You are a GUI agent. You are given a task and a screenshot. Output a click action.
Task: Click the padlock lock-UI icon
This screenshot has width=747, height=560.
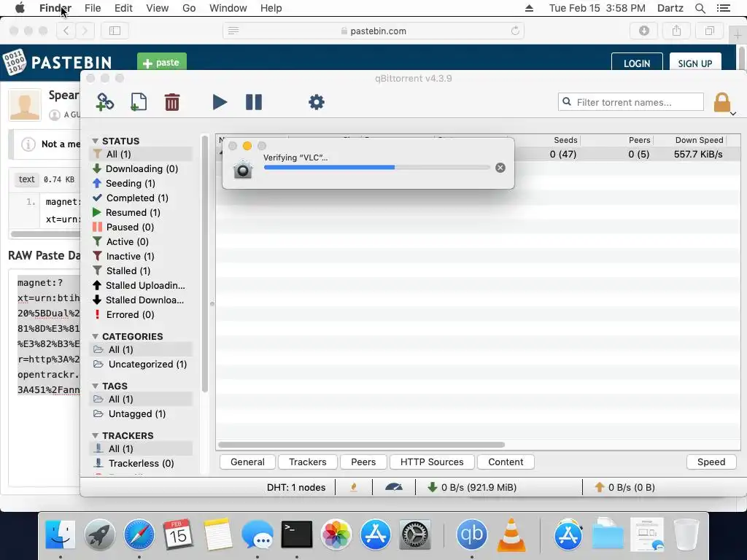(x=721, y=102)
